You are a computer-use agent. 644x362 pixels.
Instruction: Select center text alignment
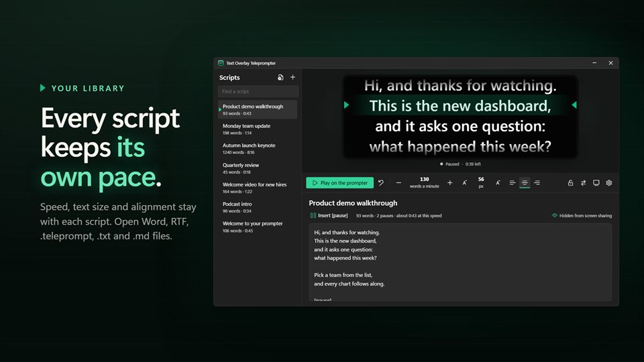point(525,182)
